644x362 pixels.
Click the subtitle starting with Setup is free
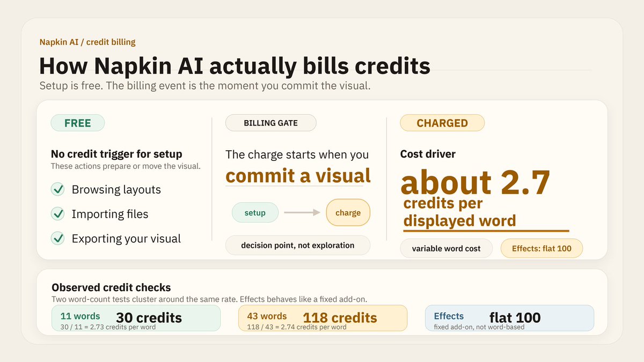click(205, 86)
